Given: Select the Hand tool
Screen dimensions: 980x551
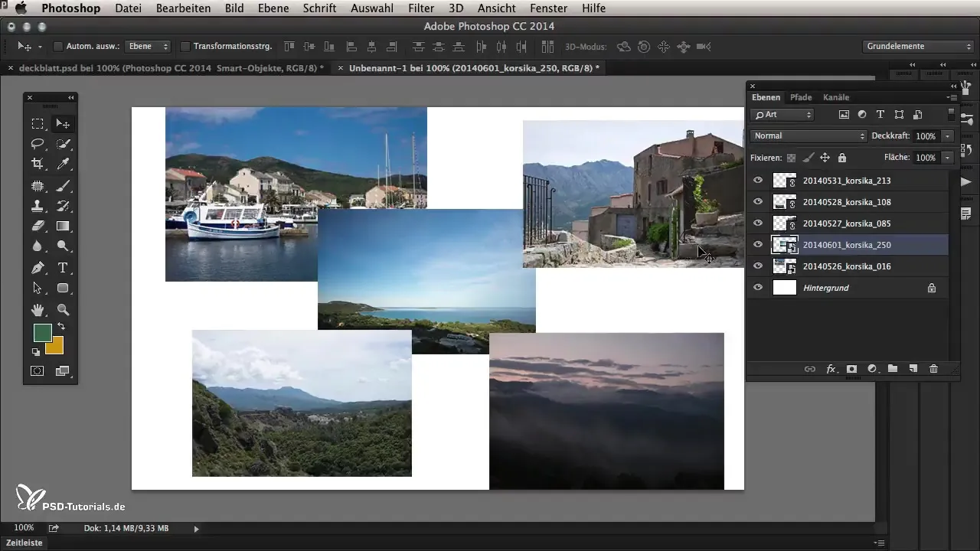Looking at the screenshot, I should [x=37, y=310].
